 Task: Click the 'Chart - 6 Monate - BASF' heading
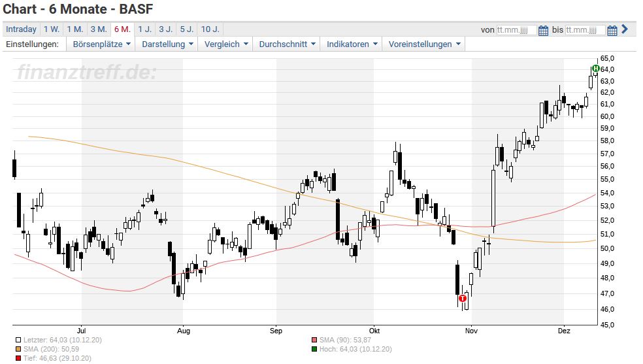click(x=78, y=9)
